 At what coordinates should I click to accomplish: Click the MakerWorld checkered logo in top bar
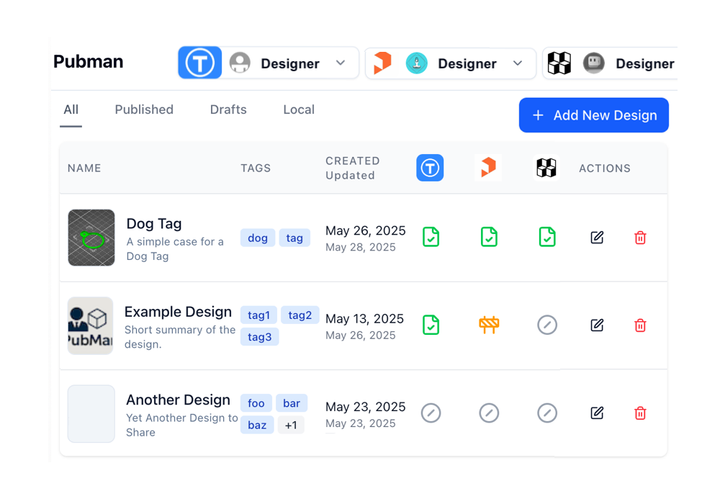559,63
